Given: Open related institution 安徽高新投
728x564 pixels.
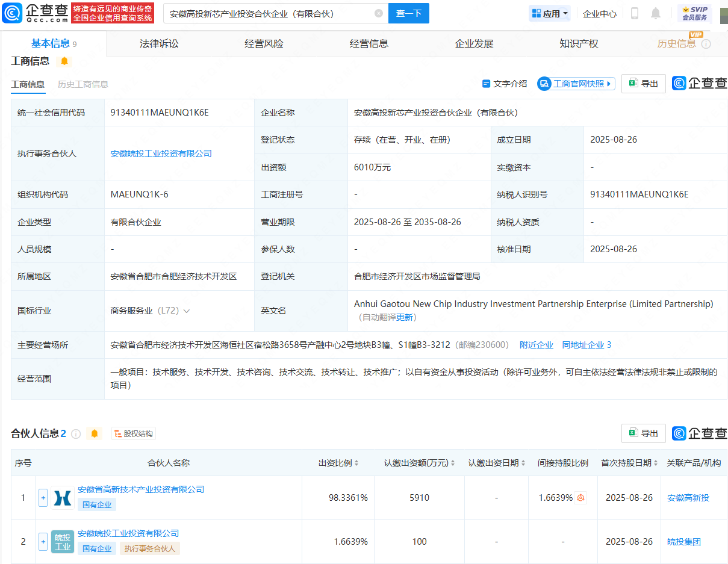Looking at the screenshot, I should (688, 498).
